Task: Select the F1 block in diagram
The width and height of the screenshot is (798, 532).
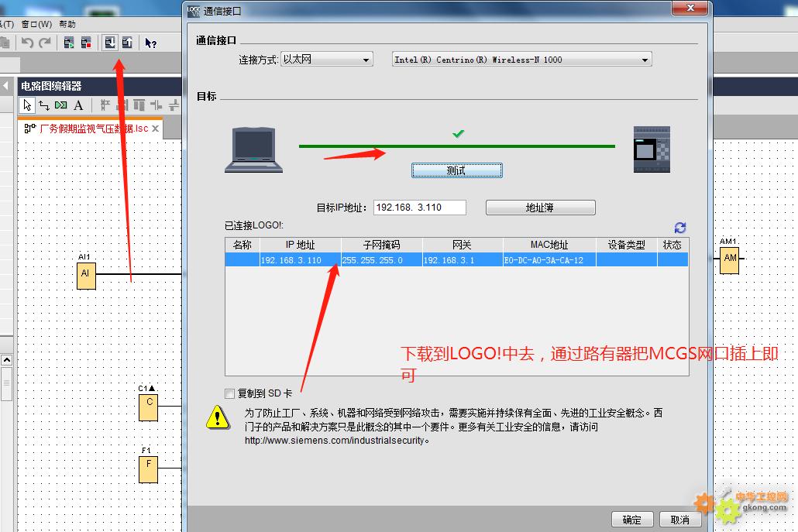Action: click(x=149, y=469)
